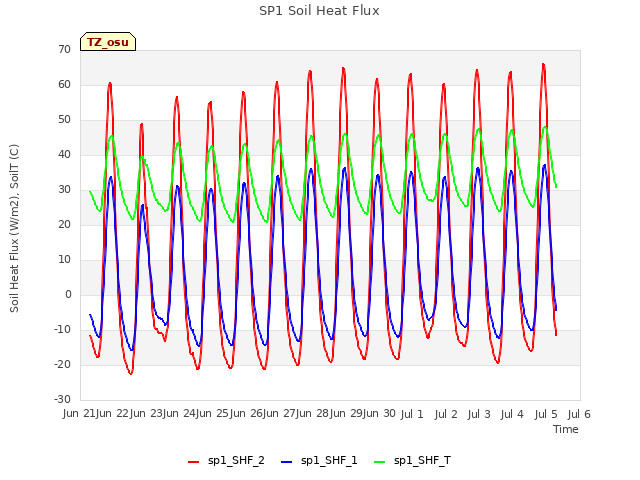Click the Jun 23 x-axis date
Image resolution: width=640 pixels, height=480 pixels.
145,414
